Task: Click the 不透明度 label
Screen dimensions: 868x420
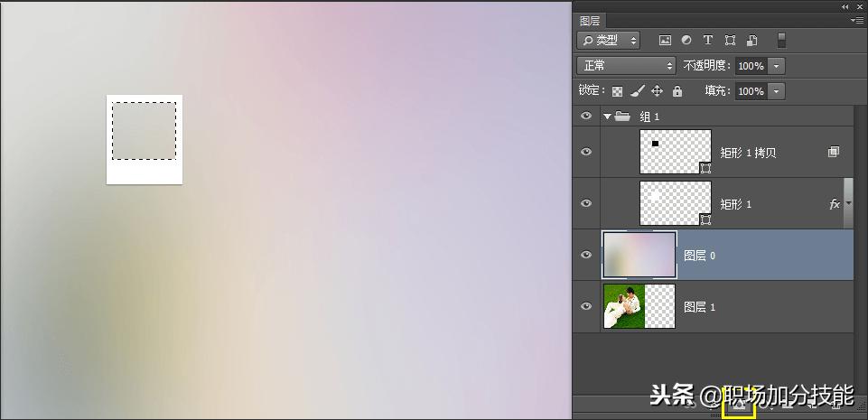Action: [x=707, y=66]
